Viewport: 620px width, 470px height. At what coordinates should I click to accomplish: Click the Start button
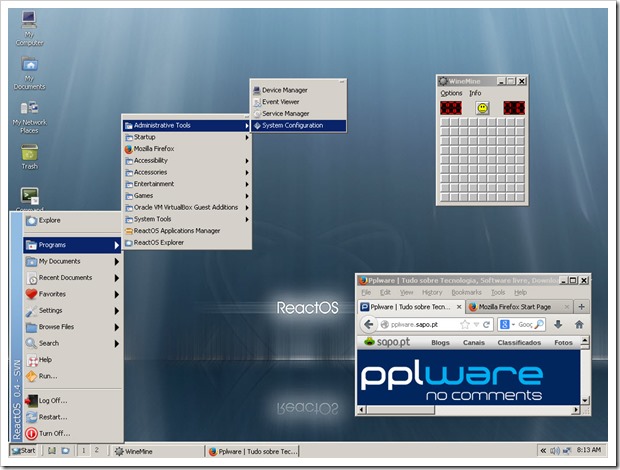click(23, 450)
